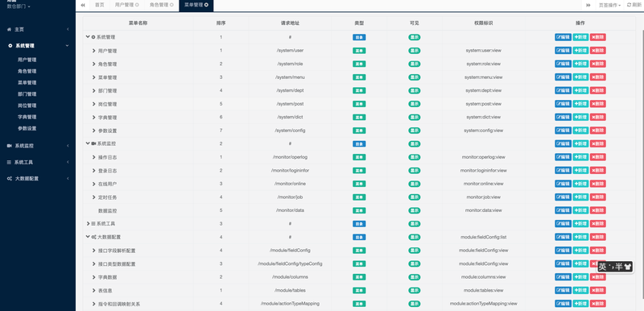Open 字典管理 in the sidebar
Image resolution: width=644 pixels, height=311 pixels.
click(27, 117)
